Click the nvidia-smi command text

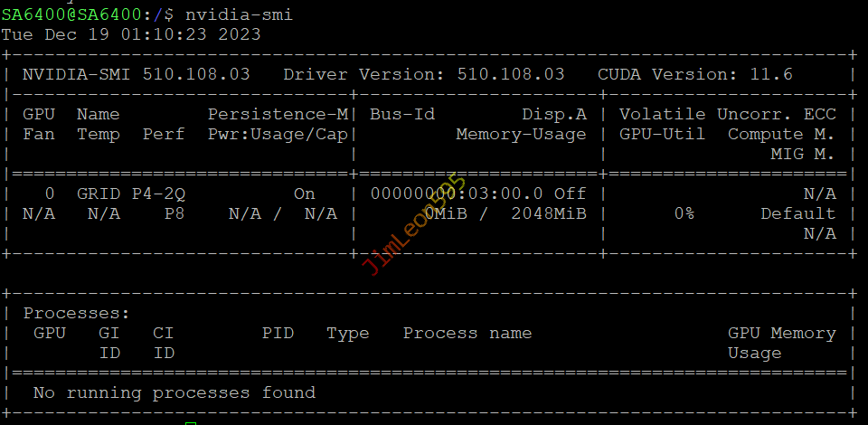pos(239,14)
